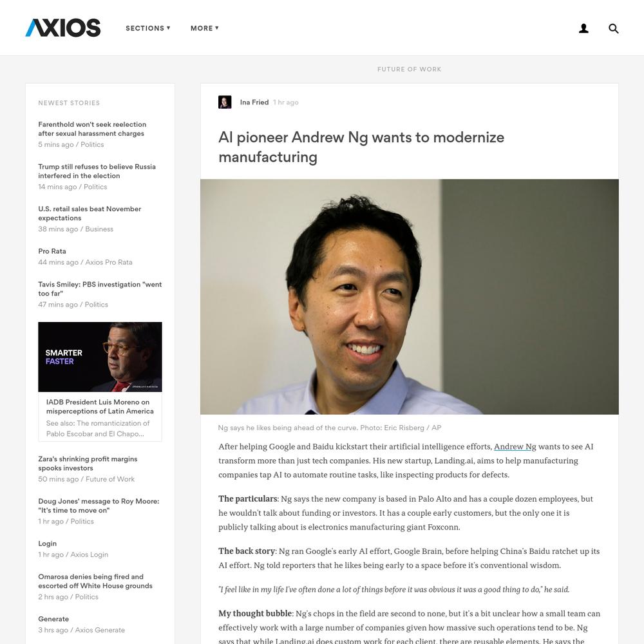Open U.S. retail sales beat November story
This screenshot has height=644, width=644.
coord(90,214)
